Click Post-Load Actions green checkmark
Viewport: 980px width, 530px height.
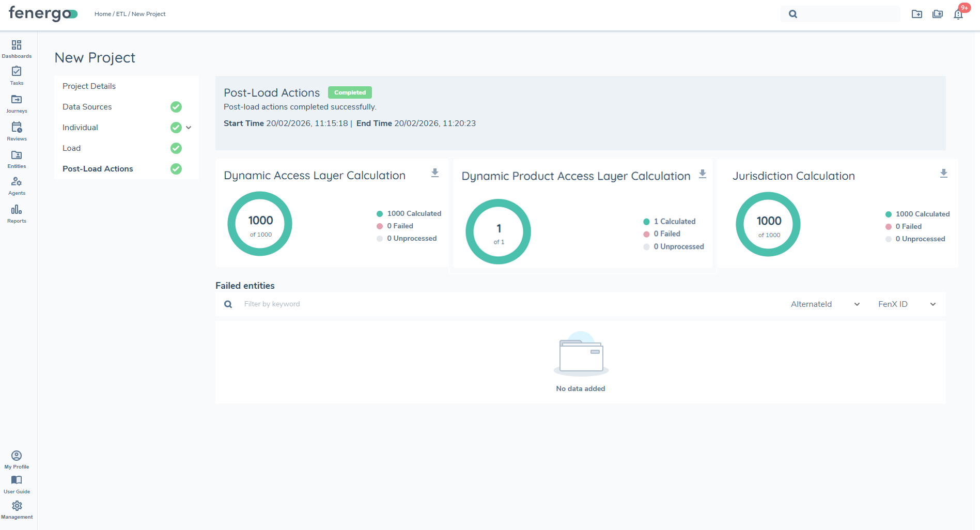(x=176, y=169)
